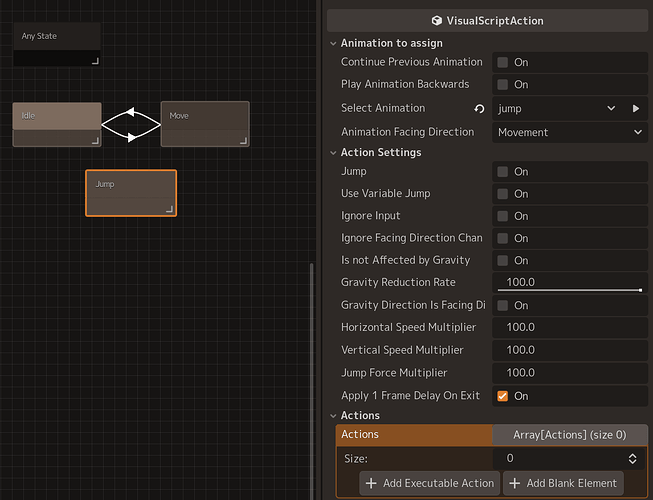653x500 pixels.
Task: Click the Idle node resize corner icon
Action: (95, 141)
